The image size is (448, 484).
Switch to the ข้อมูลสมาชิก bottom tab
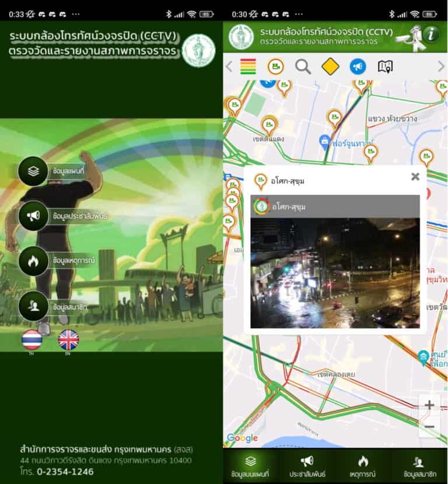click(419, 467)
